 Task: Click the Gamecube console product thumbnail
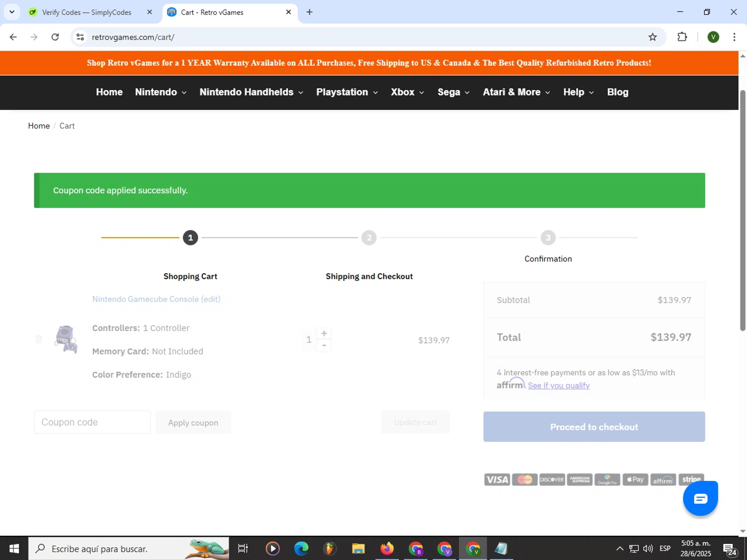[66, 339]
